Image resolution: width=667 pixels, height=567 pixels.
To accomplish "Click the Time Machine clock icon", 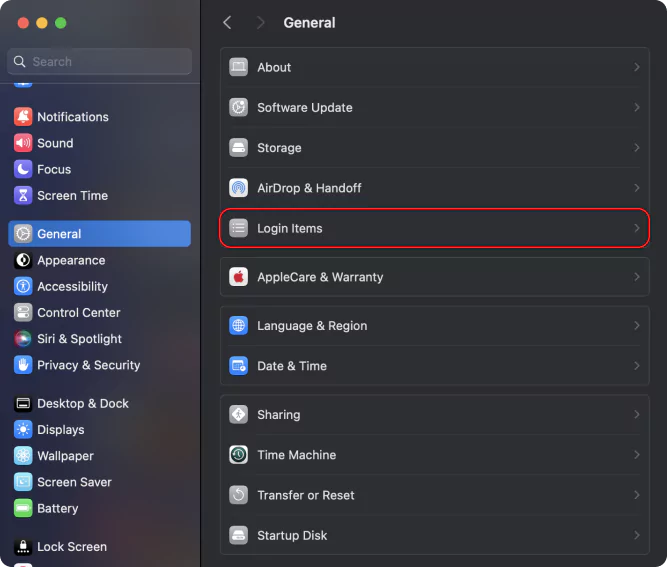I will tap(238, 455).
